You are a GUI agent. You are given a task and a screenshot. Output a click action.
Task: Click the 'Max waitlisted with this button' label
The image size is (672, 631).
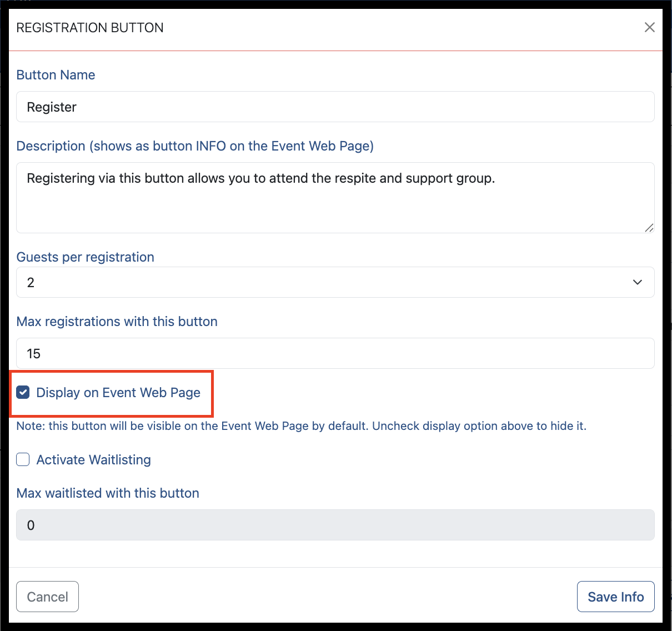point(108,493)
